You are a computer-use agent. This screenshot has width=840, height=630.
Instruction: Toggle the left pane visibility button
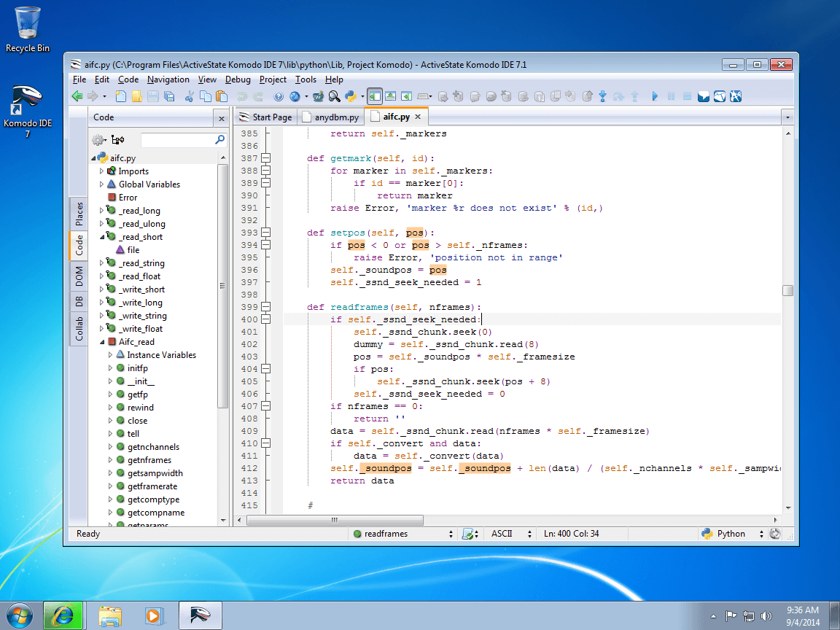pos(375,96)
